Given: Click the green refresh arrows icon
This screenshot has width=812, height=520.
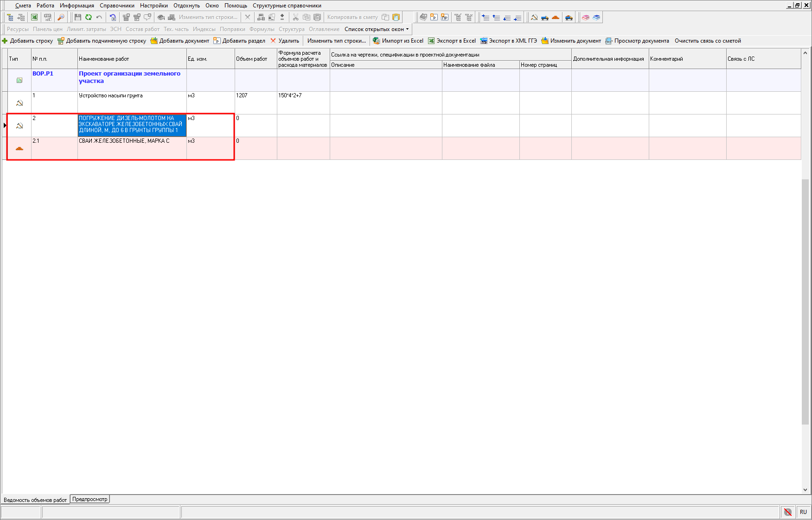Looking at the screenshot, I should click(x=88, y=17).
